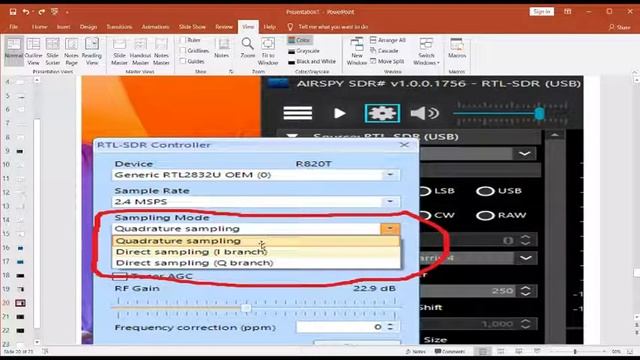Click Fit to Window
The height and width of the screenshot is (360, 640).
[268, 51]
